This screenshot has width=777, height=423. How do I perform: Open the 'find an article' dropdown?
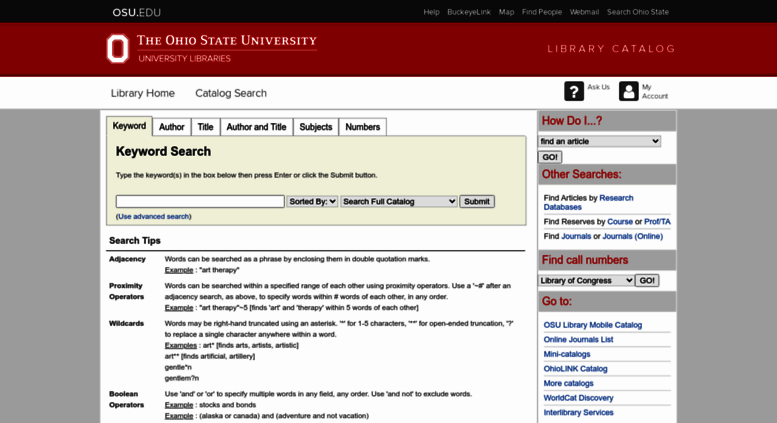[600, 141]
